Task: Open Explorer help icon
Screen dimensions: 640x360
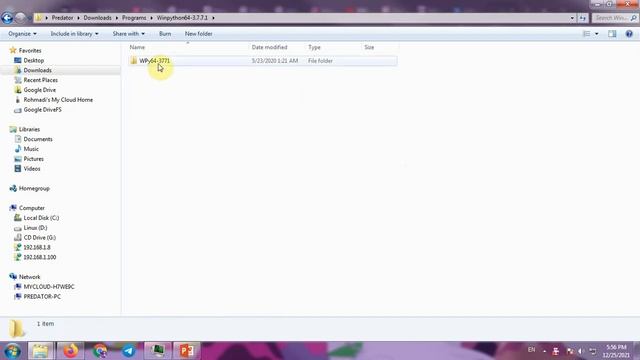Action: [x=629, y=34]
